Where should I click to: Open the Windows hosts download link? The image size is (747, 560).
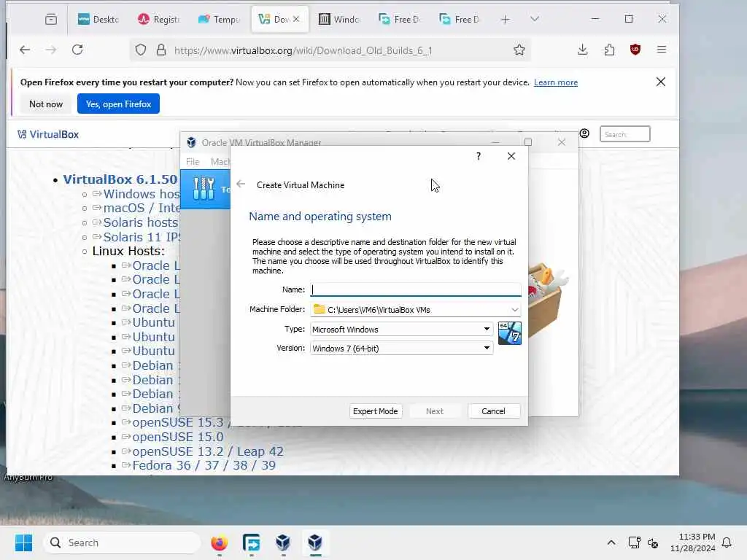click(142, 194)
